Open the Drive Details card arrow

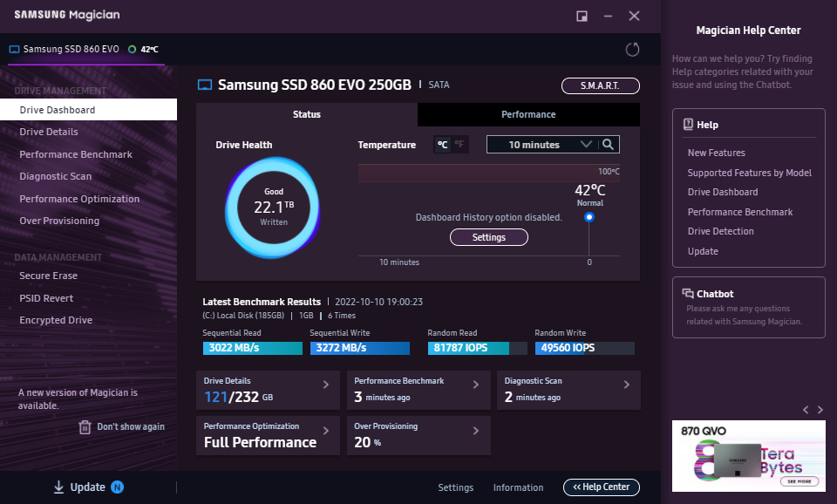pos(325,385)
